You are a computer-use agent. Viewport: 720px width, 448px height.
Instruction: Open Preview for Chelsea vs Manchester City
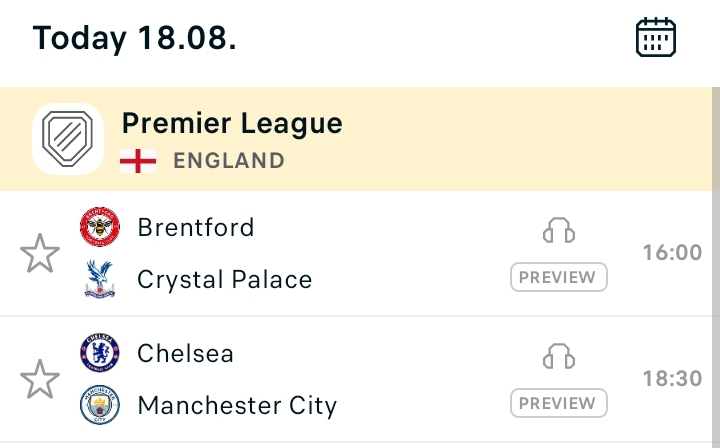point(559,403)
